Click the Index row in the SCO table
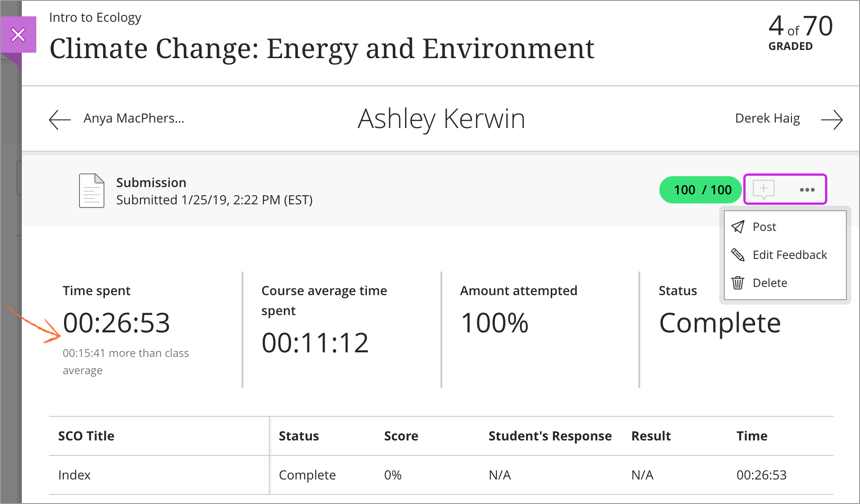This screenshot has height=504, width=860. point(74,474)
